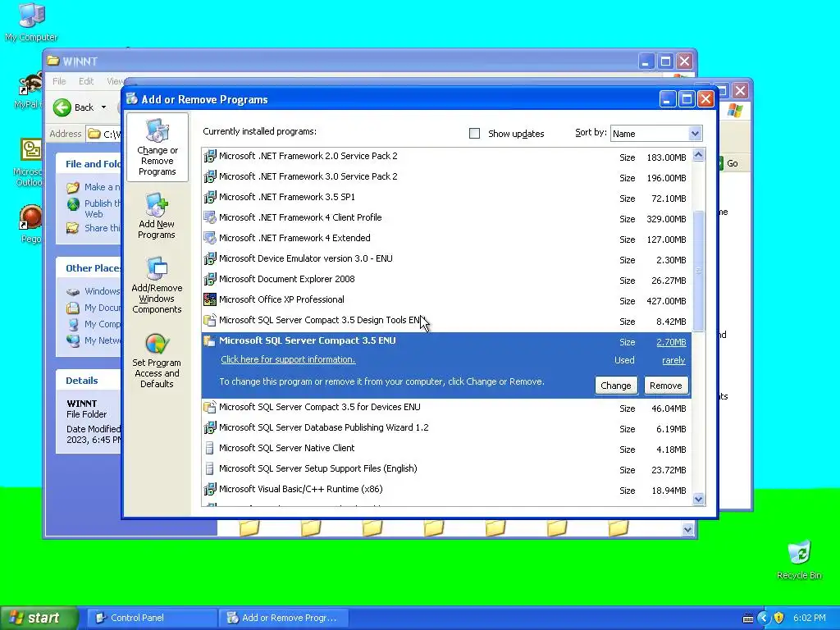Open Set Program Access and Defaults icon
The height and width of the screenshot is (630, 840).
[157, 360]
